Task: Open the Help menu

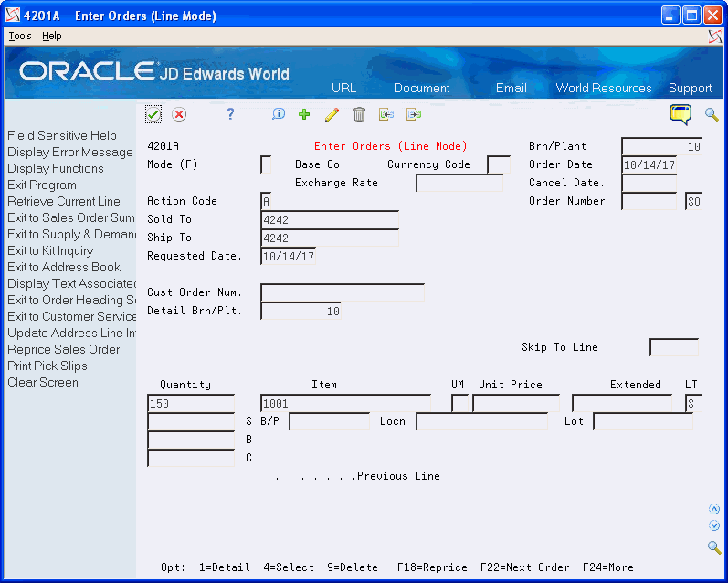Action: point(51,36)
